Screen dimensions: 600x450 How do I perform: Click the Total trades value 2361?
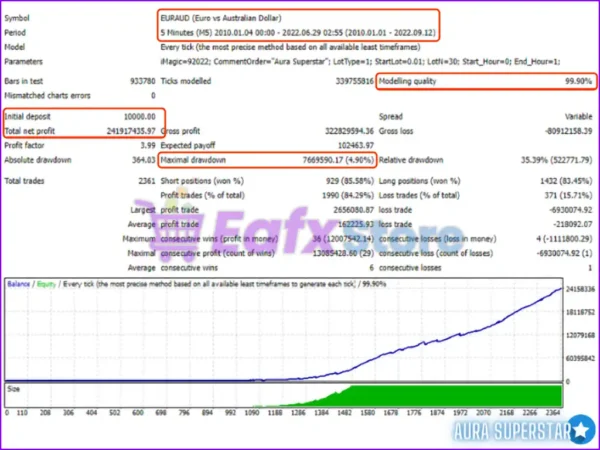(147, 181)
